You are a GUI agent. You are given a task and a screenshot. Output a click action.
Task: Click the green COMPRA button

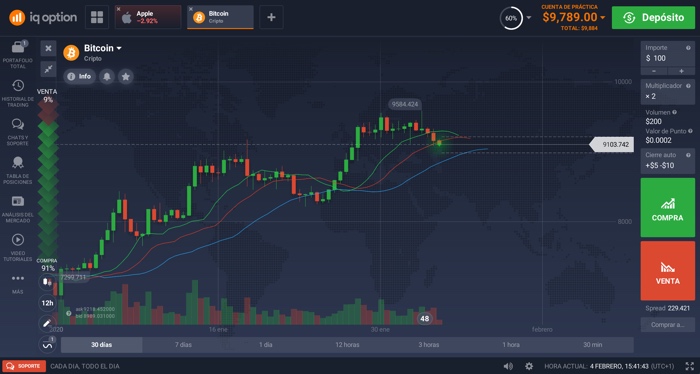pyautogui.click(x=667, y=208)
